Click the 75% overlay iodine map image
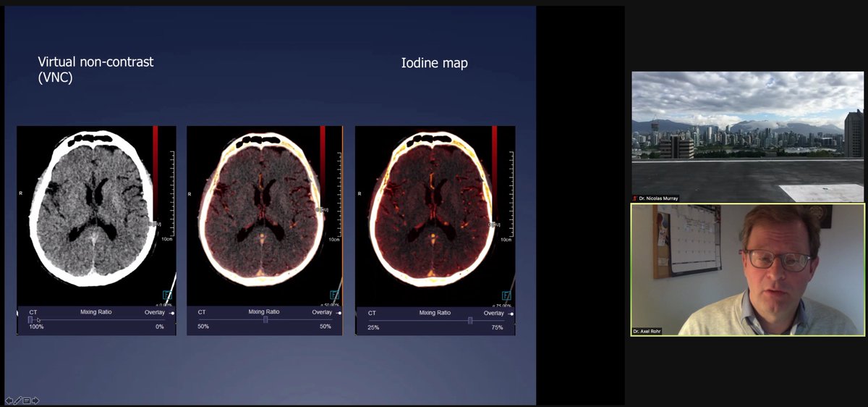Screen dimensions: 868x407 435,215
